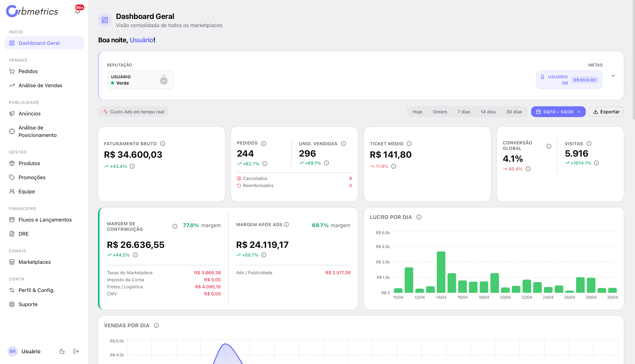This screenshot has height=364, width=635.
Task: Select the 7 dias period filter
Action: pyautogui.click(x=464, y=112)
